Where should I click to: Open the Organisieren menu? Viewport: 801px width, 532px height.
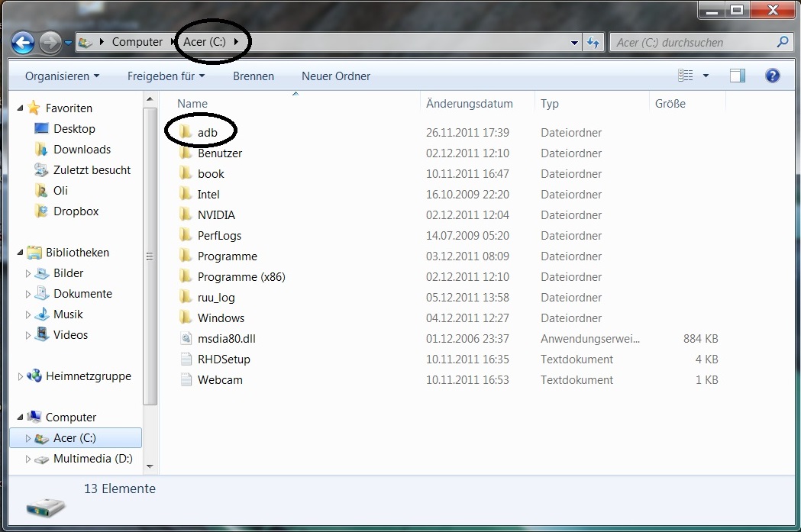tap(63, 76)
